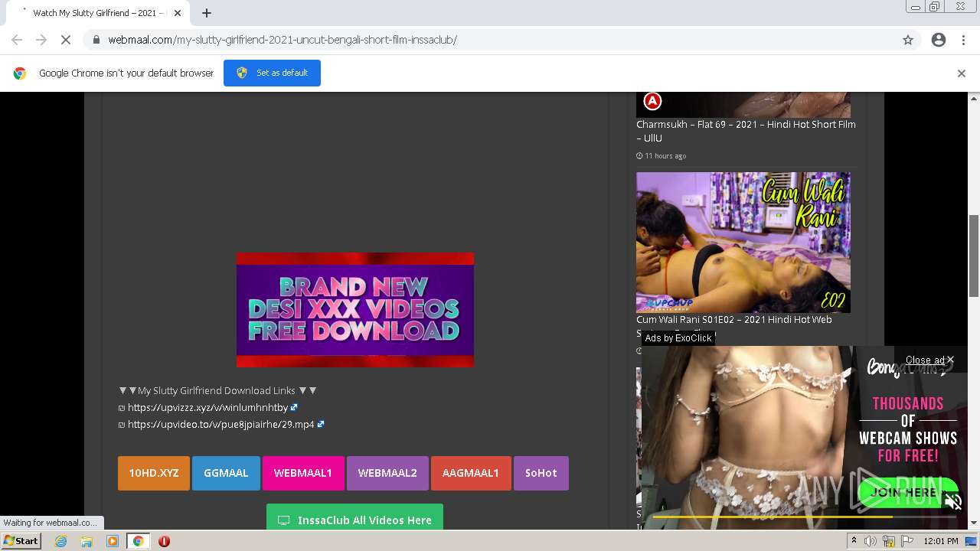Open the Chrome profile menu
This screenshot has height=551, width=980.
[939, 40]
